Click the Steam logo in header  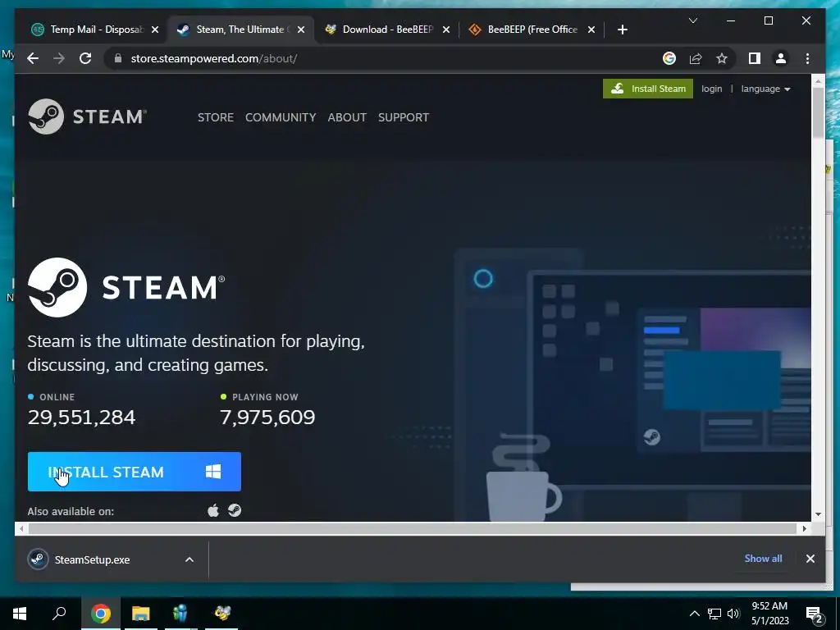pyautogui.click(x=87, y=116)
